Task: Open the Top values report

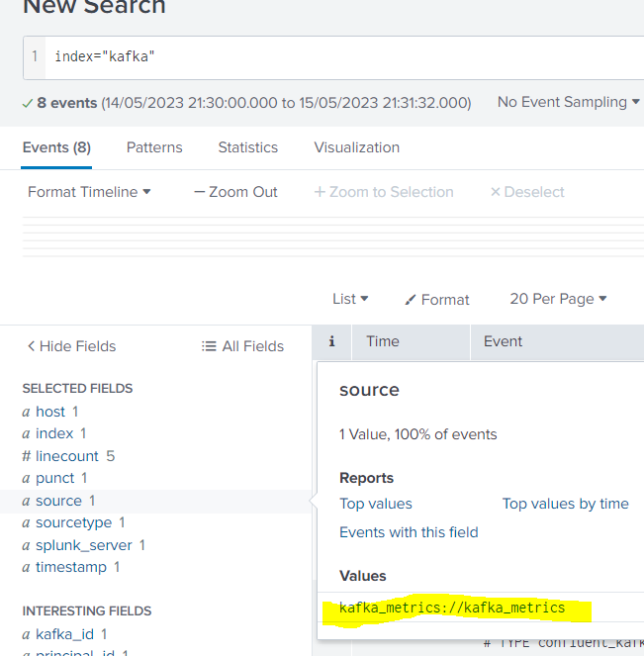Action: tap(376, 504)
